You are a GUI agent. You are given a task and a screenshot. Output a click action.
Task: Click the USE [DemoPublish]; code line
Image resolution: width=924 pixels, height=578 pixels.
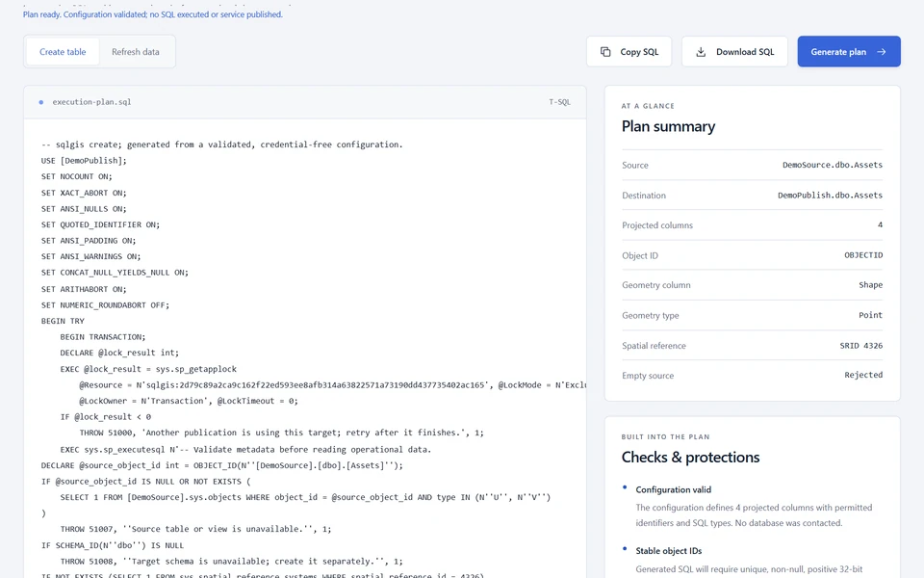(x=84, y=161)
